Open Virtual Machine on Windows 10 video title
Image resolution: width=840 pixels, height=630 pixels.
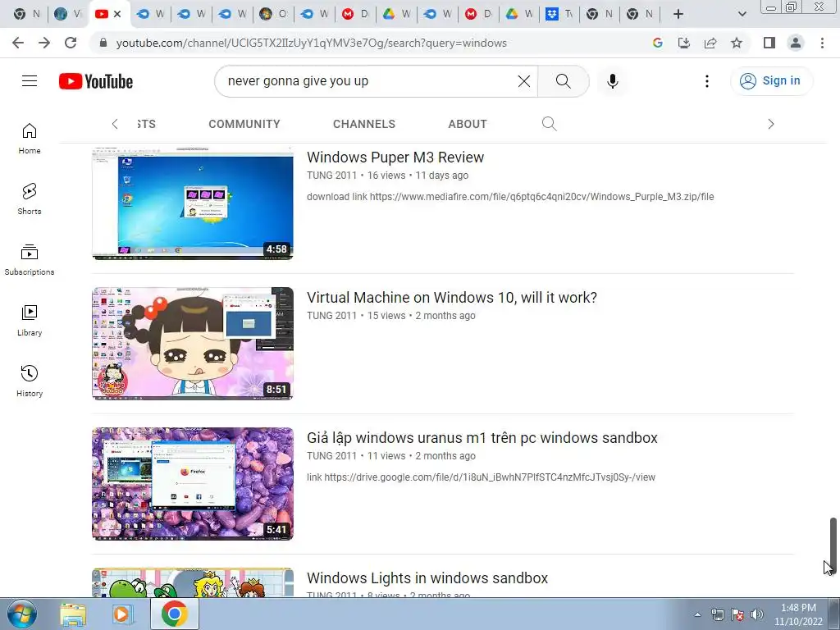pyautogui.click(x=452, y=297)
